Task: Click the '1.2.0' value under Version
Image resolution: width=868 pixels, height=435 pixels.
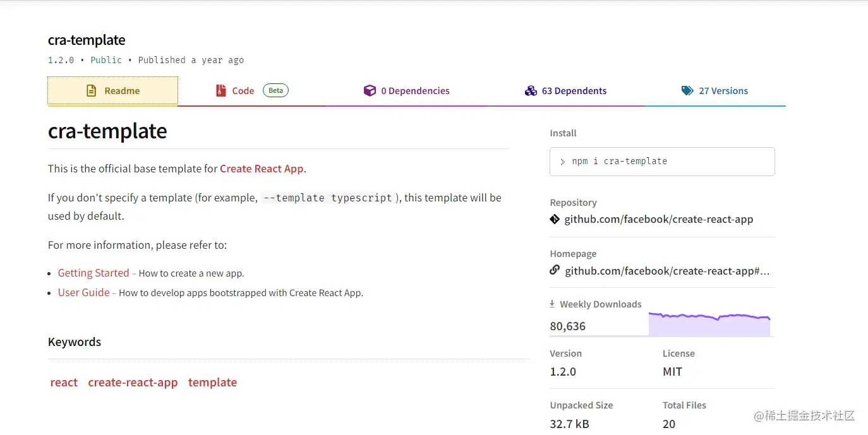Action: tap(563, 372)
